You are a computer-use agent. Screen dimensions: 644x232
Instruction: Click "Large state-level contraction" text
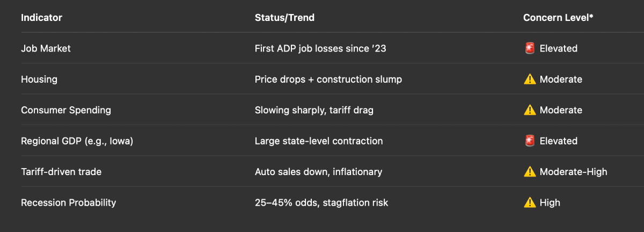click(319, 141)
